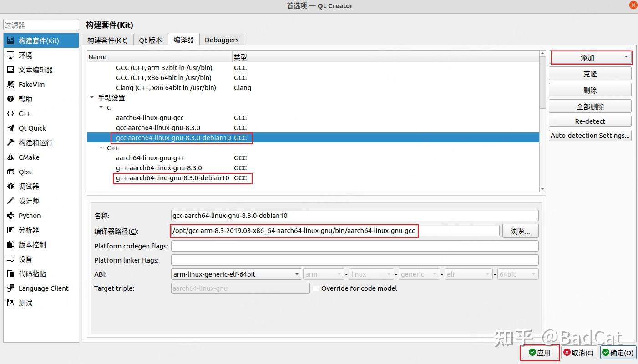
Task: Select g++-aarch64-linu-gnu-8.3.0-debian10 row
Action: pos(313,178)
